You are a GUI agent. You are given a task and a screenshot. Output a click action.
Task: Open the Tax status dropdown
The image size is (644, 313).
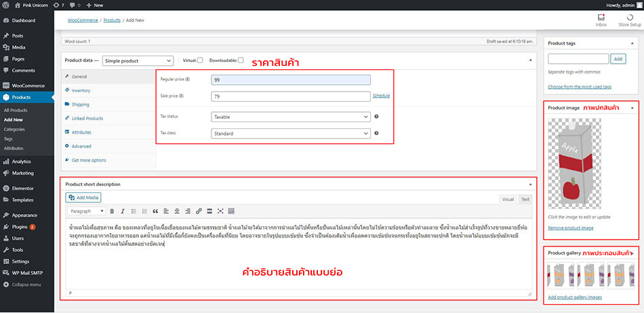tap(291, 117)
